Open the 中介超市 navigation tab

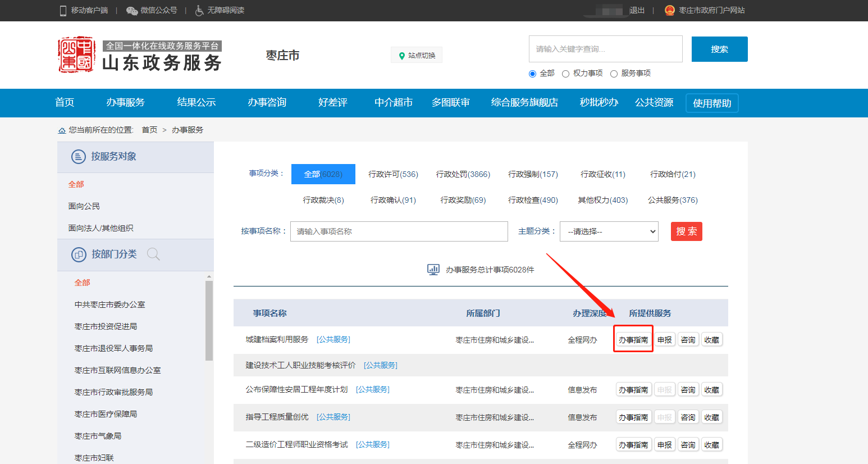tap(393, 102)
